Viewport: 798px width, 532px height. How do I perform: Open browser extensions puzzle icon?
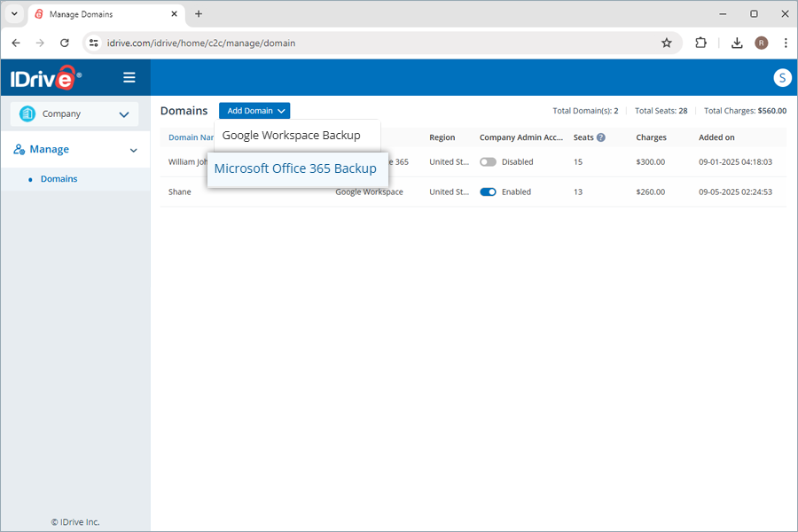(700, 43)
